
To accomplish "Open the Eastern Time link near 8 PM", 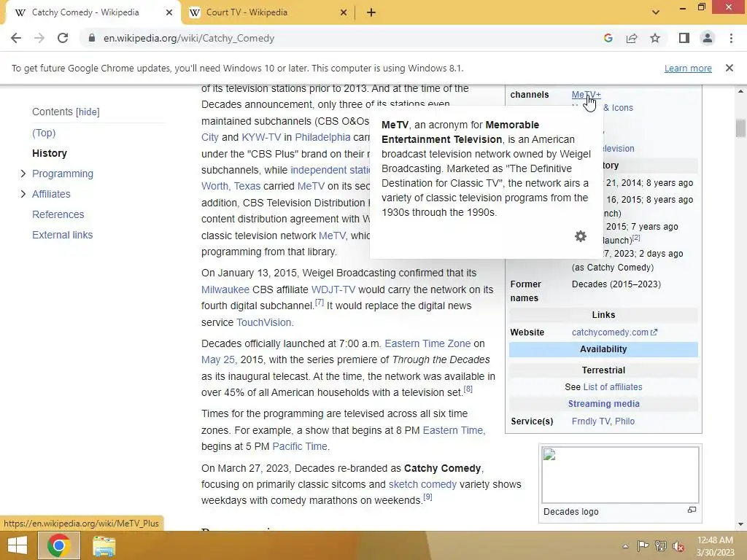I will coord(453,430).
